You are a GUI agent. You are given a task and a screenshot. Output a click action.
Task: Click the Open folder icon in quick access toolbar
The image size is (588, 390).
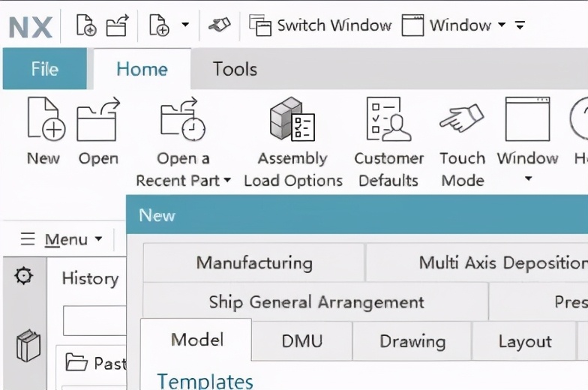click(117, 25)
